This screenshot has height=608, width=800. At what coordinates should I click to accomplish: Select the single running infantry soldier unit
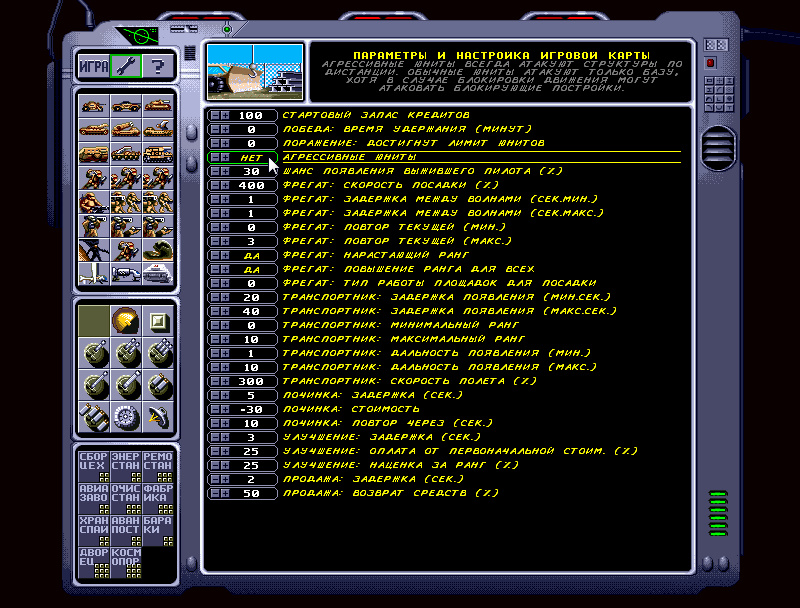[x=94, y=178]
